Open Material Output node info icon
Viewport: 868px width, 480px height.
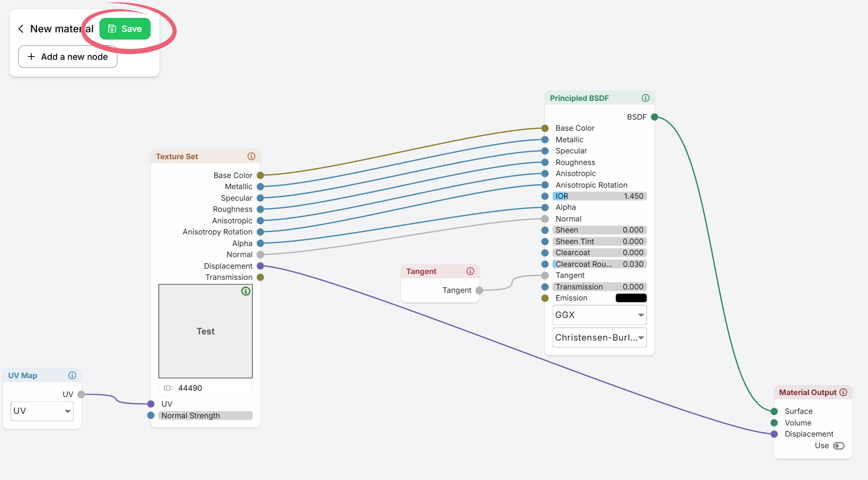pyautogui.click(x=843, y=392)
